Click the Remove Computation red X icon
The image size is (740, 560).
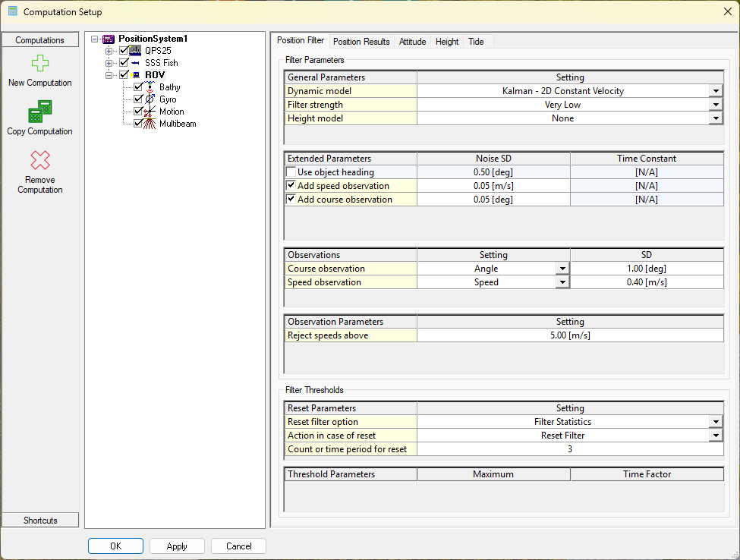coord(39,160)
